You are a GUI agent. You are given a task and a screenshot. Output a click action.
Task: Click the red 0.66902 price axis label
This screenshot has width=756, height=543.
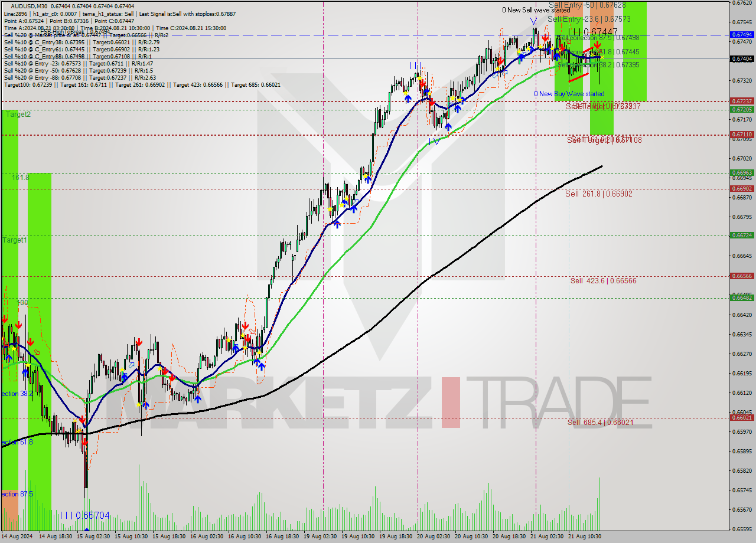click(x=742, y=189)
